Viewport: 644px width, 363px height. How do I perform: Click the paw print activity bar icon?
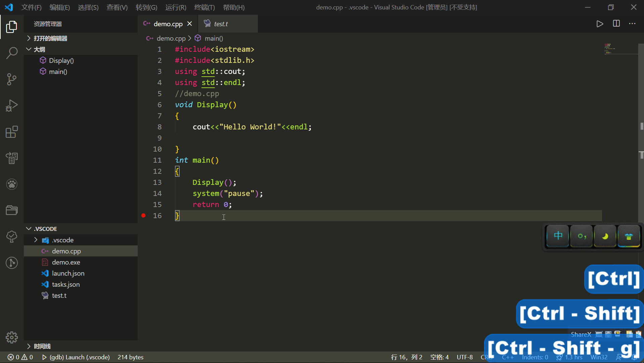[x=12, y=184]
